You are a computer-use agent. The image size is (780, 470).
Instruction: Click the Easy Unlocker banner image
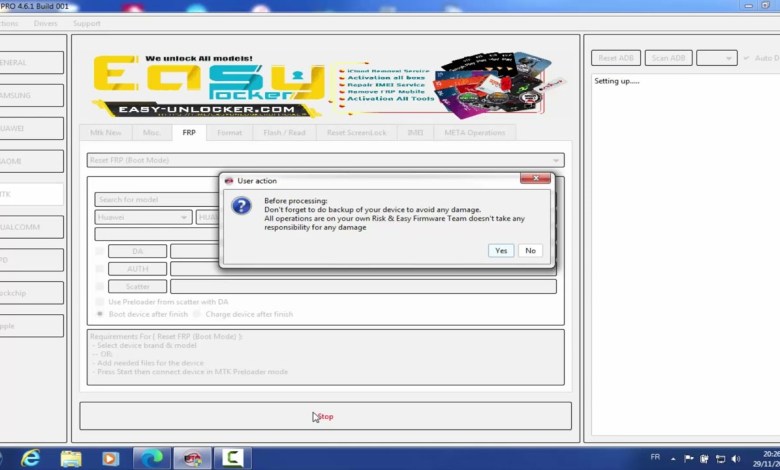(x=327, y=85)
